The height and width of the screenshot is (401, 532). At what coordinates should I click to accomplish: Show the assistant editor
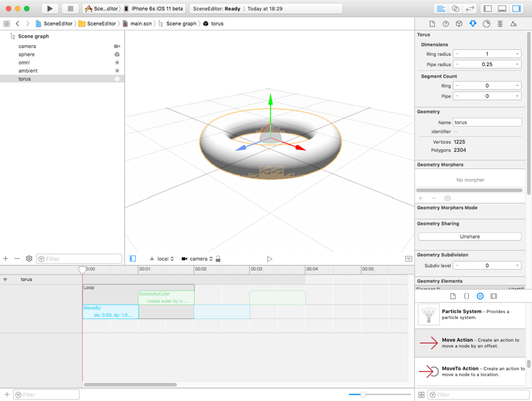tap(455, 8)
